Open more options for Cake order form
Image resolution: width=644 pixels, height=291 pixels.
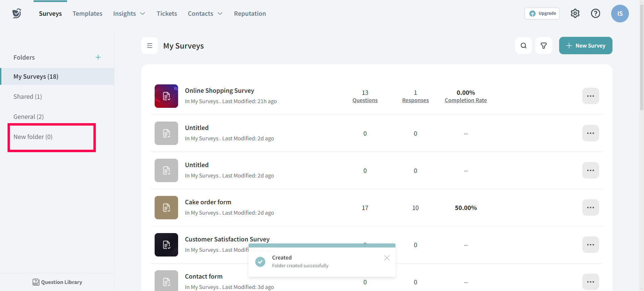590,208
